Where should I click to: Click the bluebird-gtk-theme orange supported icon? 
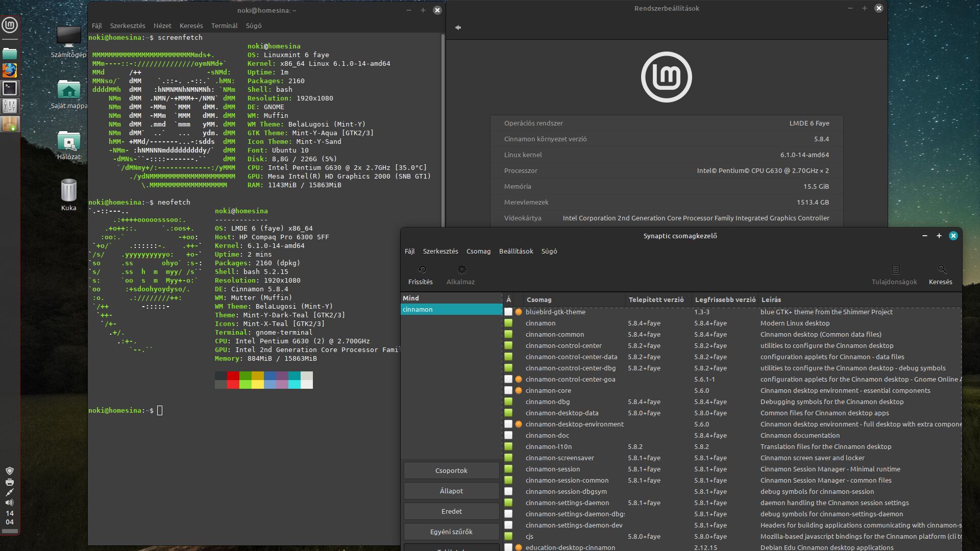[x=519, y=312]
